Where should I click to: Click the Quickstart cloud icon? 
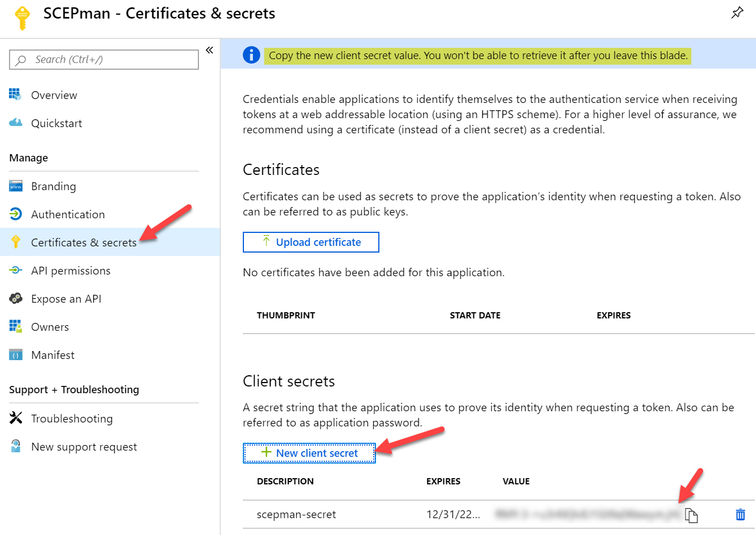click(16, 123)
